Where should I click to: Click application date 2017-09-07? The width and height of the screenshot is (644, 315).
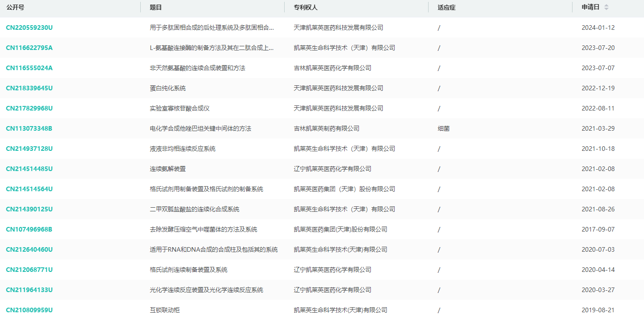tap(598, 229)
